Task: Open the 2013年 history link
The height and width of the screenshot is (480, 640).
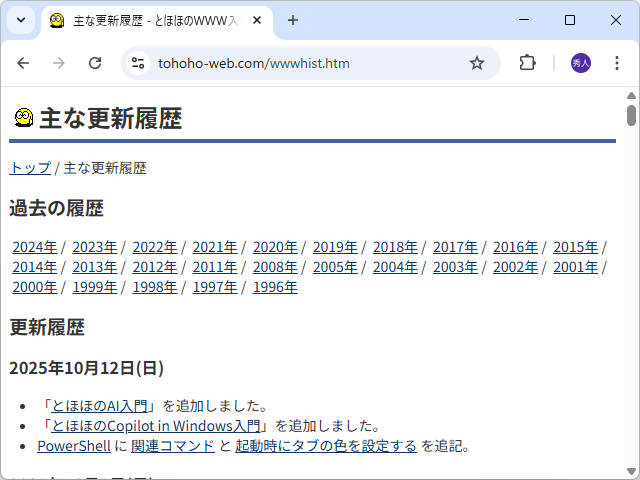Action: [95, 267]
